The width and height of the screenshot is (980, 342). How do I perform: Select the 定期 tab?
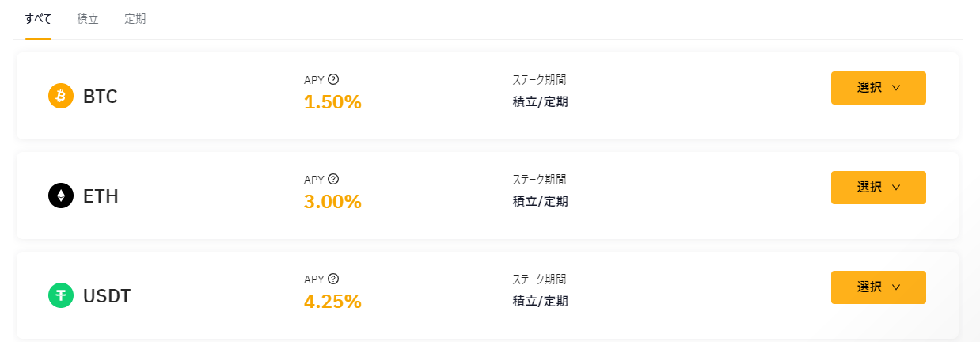pyautogui.click(x=135, y=19)
